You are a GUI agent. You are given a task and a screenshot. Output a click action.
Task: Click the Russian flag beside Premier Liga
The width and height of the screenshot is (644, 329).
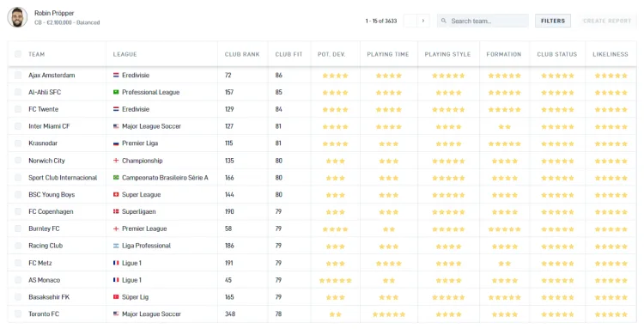(116, 143)
